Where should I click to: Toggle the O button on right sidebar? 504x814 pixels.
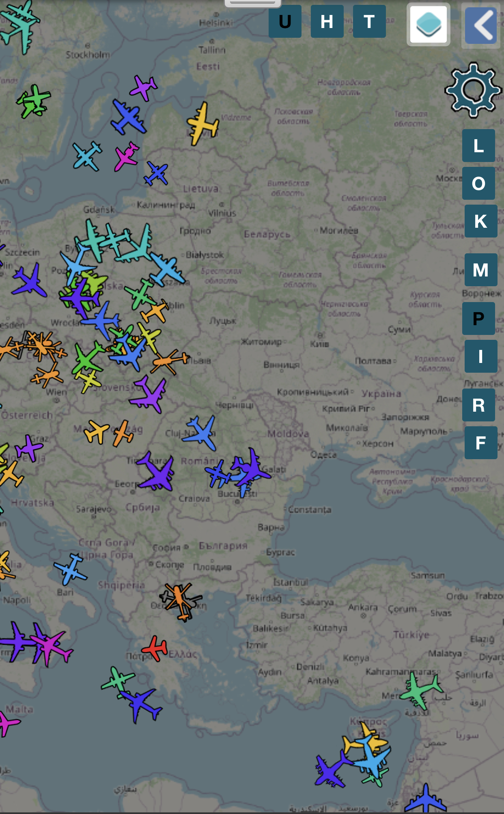pos(478,183)
